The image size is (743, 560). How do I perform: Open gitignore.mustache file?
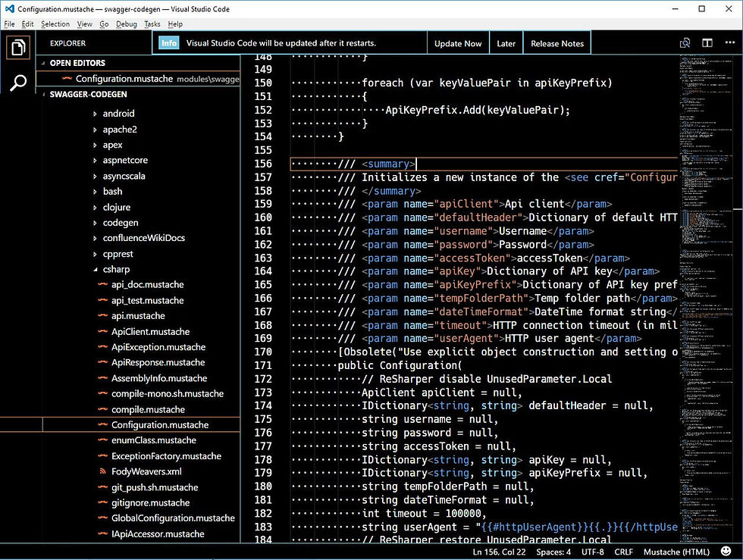[x=150, y=502]
